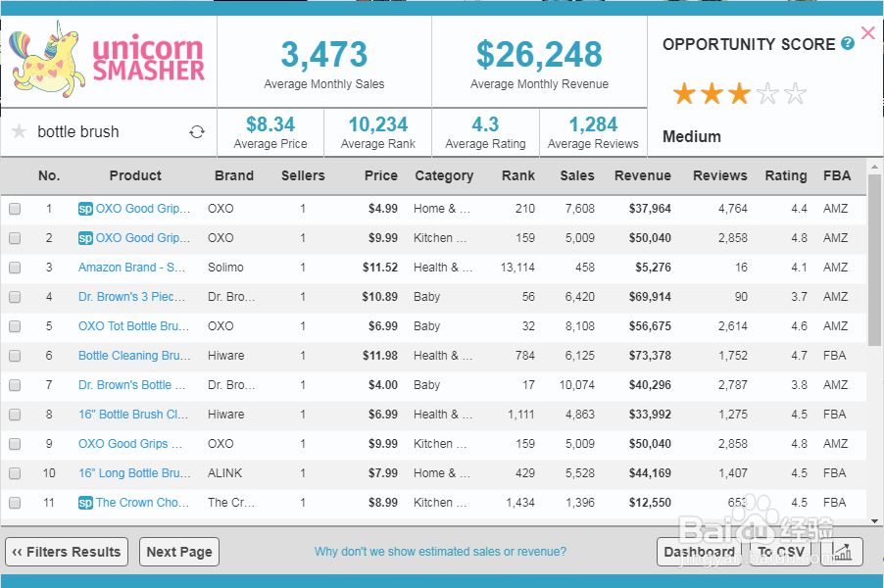Viewport: 884px width, 588px height.
Task: Open Opportunity Score help question mark
Action: pyautogui.click(x=848, y=43)
